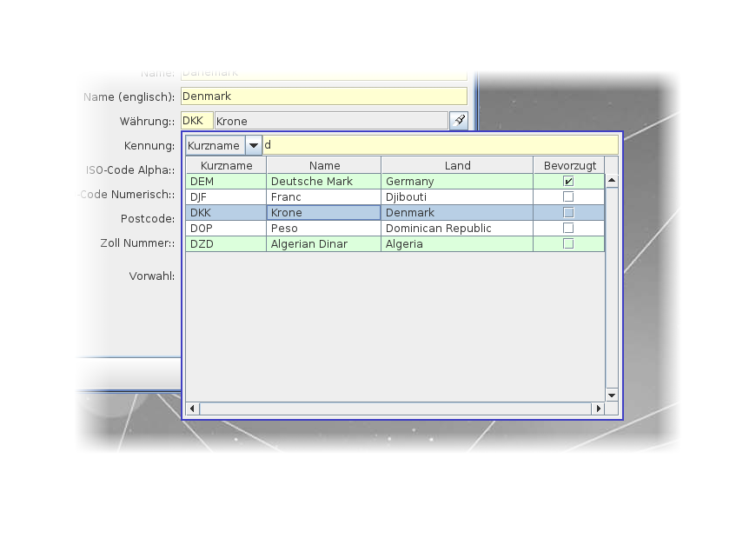756x545 pixels.
Task: Click the vertical scrollbar down arrow
Action: click(x=612, y=395)
